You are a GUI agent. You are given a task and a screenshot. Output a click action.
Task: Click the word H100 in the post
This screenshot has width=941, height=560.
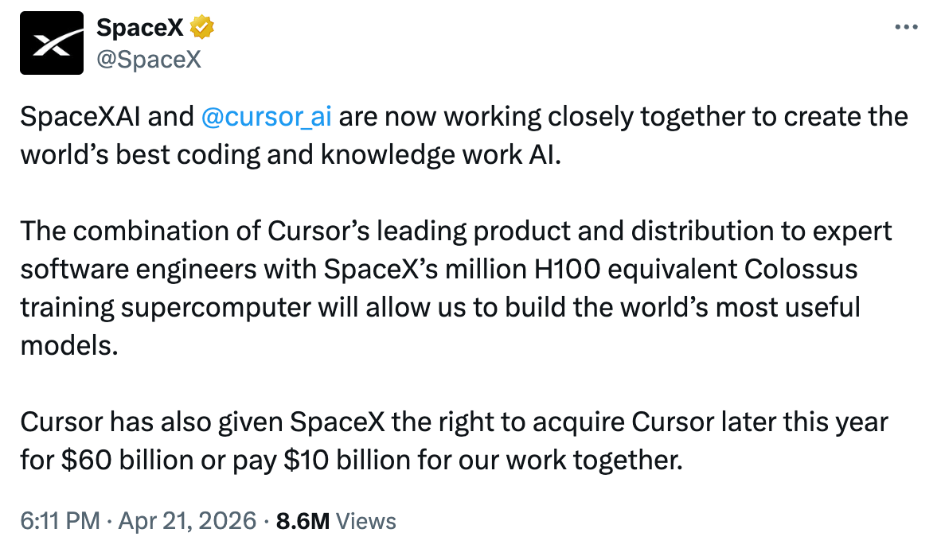567,269
